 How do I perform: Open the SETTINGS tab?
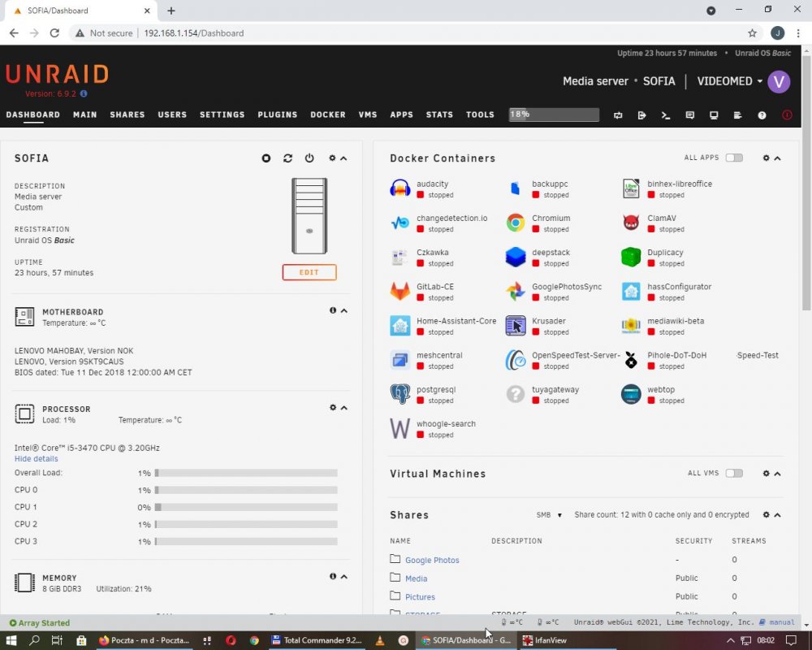point(222,115)
